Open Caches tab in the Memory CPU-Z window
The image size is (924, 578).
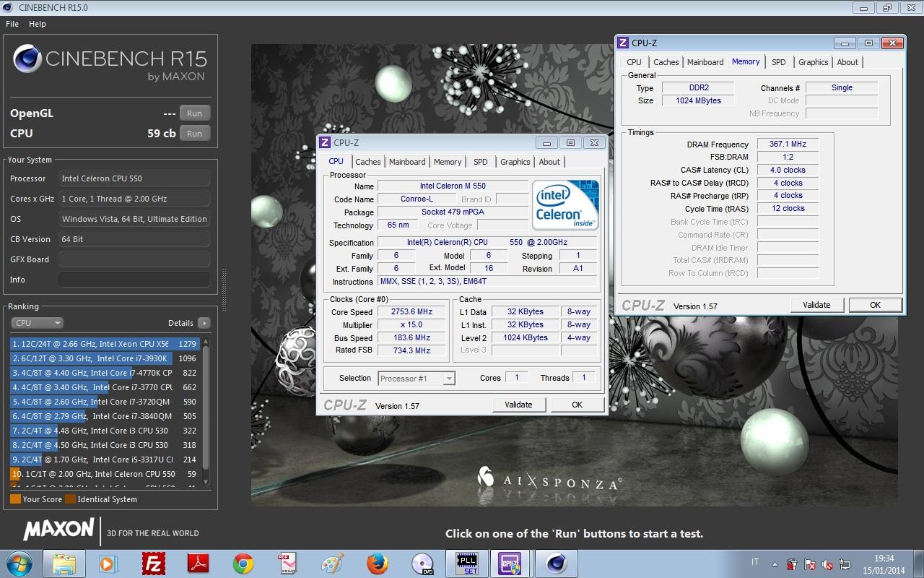tap(666, 62)
